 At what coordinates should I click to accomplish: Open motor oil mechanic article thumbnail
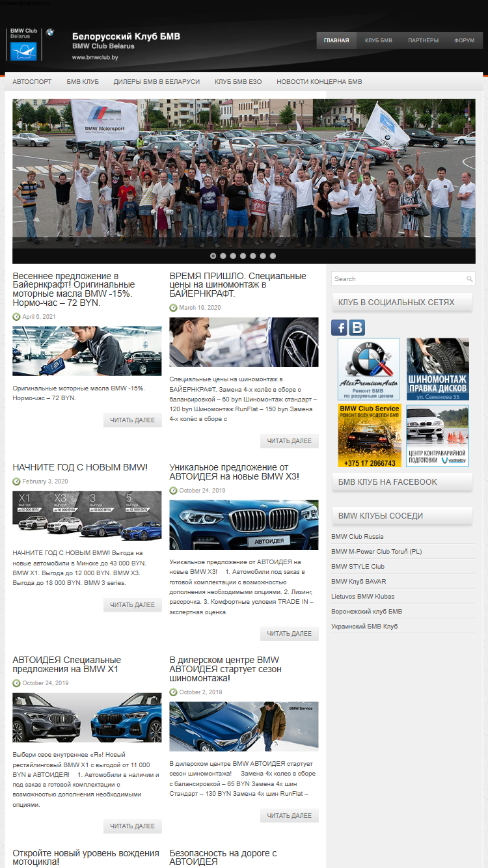pyautogui.click(x=87, y=351)
